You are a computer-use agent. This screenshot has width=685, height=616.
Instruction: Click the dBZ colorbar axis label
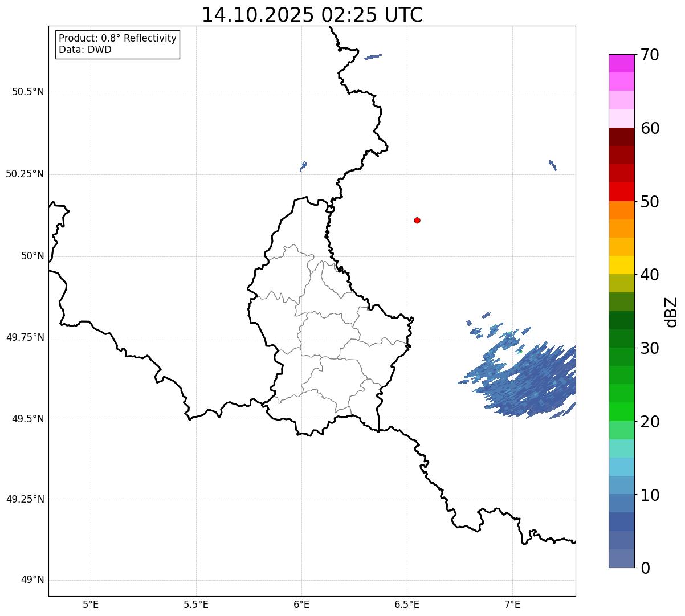tap(671, 312)
